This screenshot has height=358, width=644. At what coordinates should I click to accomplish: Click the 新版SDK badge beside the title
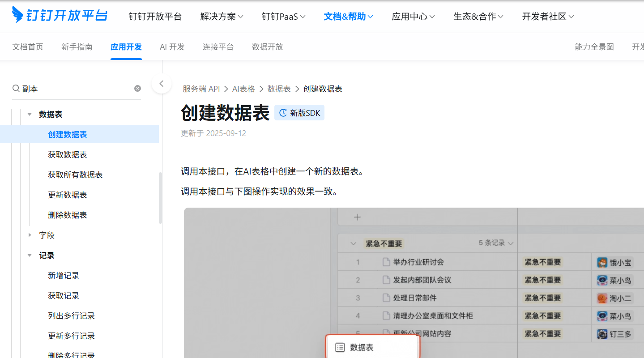point(299,113)
